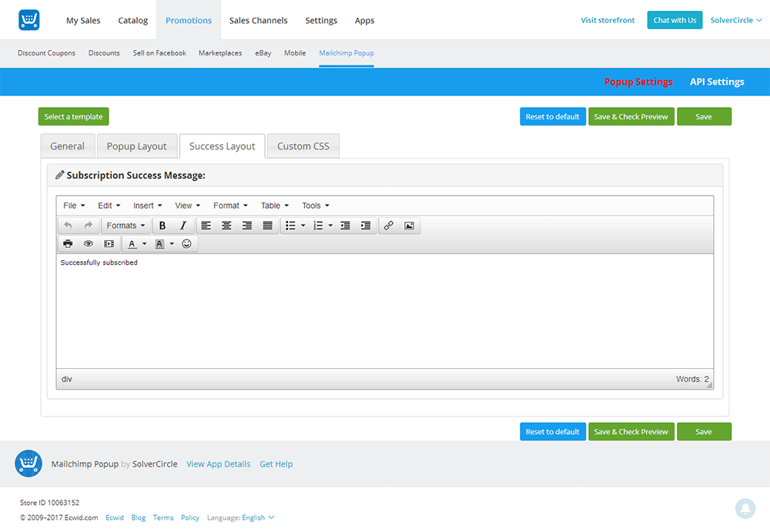The height and width of the screenshot is (532, 770).
Task: Click the editor resize handle corner
Action: coord(708,385)
